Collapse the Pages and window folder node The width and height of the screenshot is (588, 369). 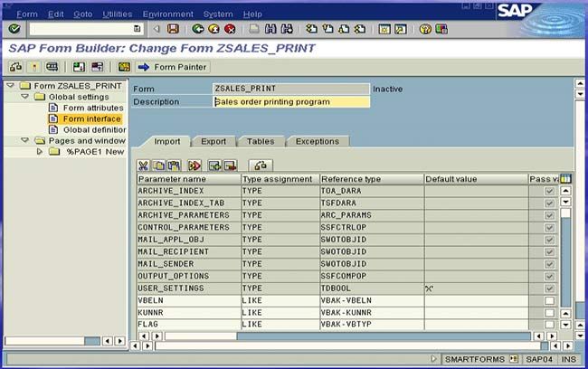point(24,140)
